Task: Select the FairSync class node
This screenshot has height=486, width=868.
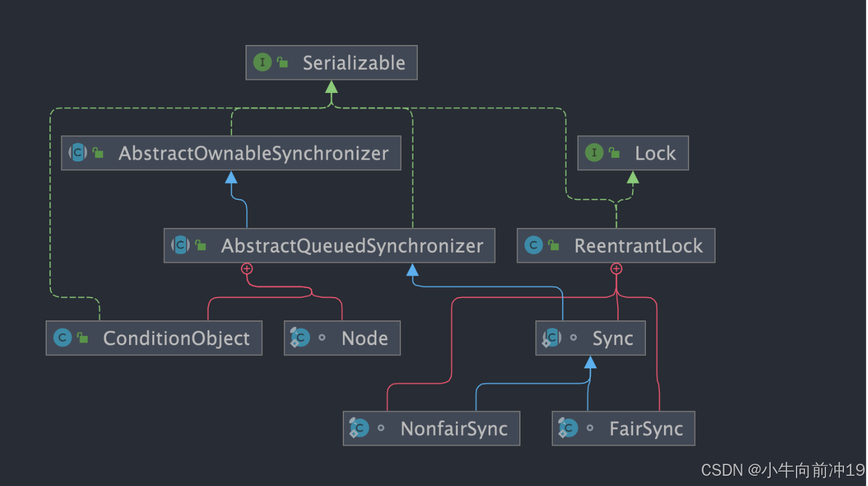Action: tap(624, 428)
